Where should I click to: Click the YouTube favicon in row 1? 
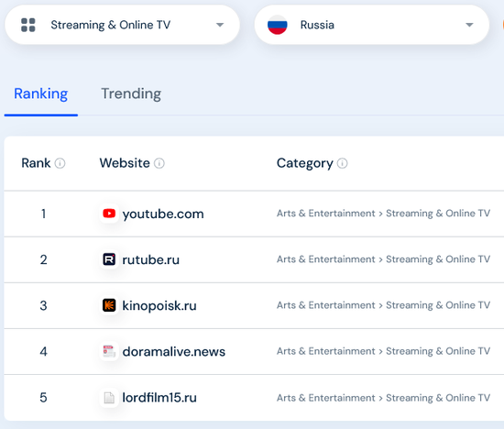click(x=109, y=214)
